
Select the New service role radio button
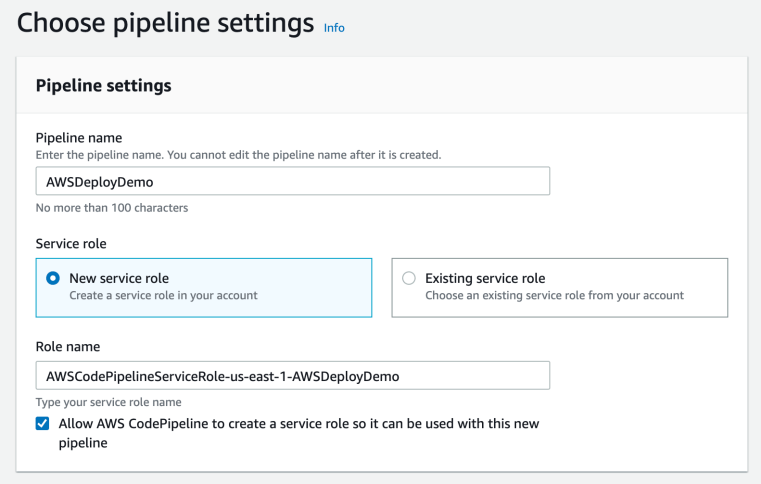point(53,278)
